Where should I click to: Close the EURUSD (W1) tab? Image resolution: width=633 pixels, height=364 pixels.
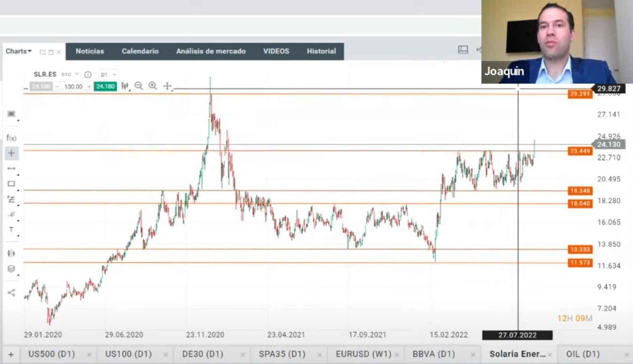click(x=396, y=355)
